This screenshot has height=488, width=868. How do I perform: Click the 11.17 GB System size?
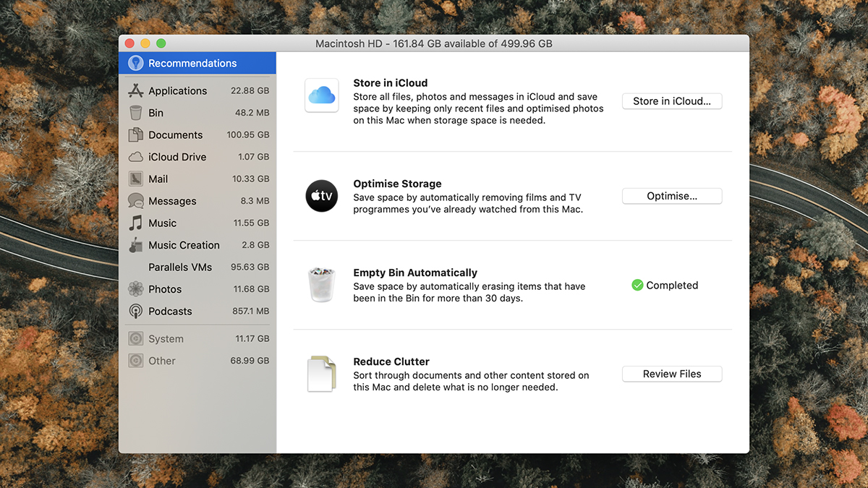point(252,338)
